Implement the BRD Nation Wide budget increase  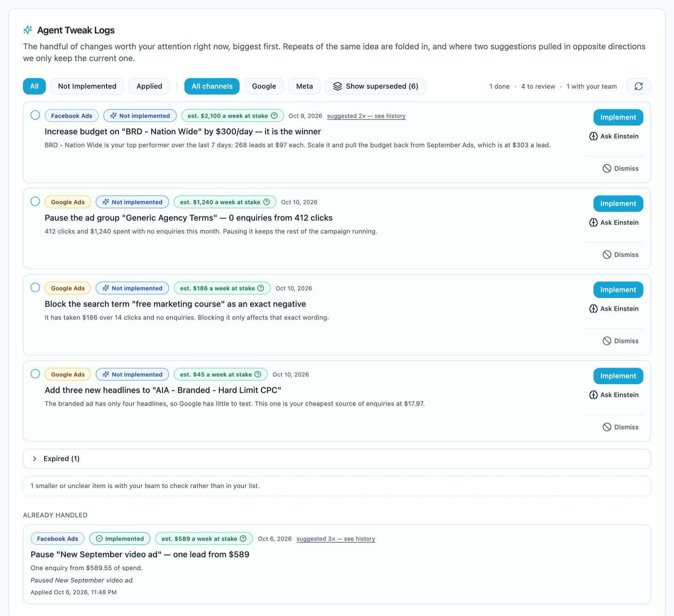pos(618,117)
